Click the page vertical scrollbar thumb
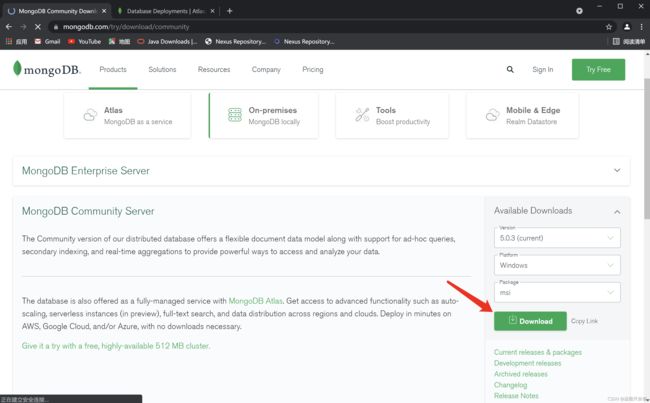The width and height of the screenshot is (650, 403). [x=647, y=148]
